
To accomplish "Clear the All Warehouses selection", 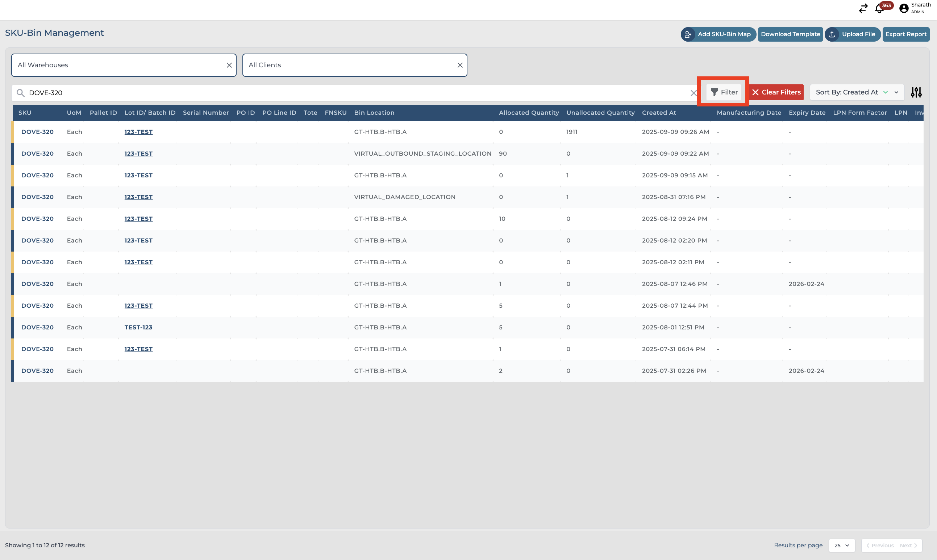I will pos(229,65).
